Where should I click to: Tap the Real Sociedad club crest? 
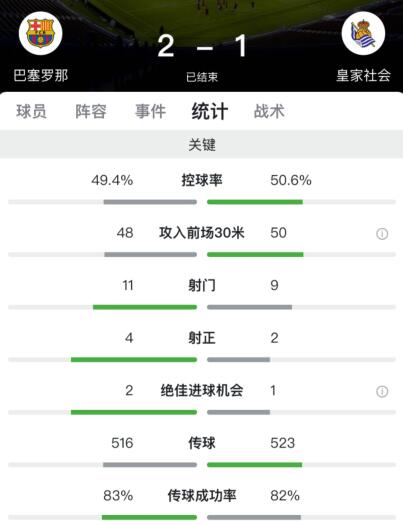[x=363, y=33]
